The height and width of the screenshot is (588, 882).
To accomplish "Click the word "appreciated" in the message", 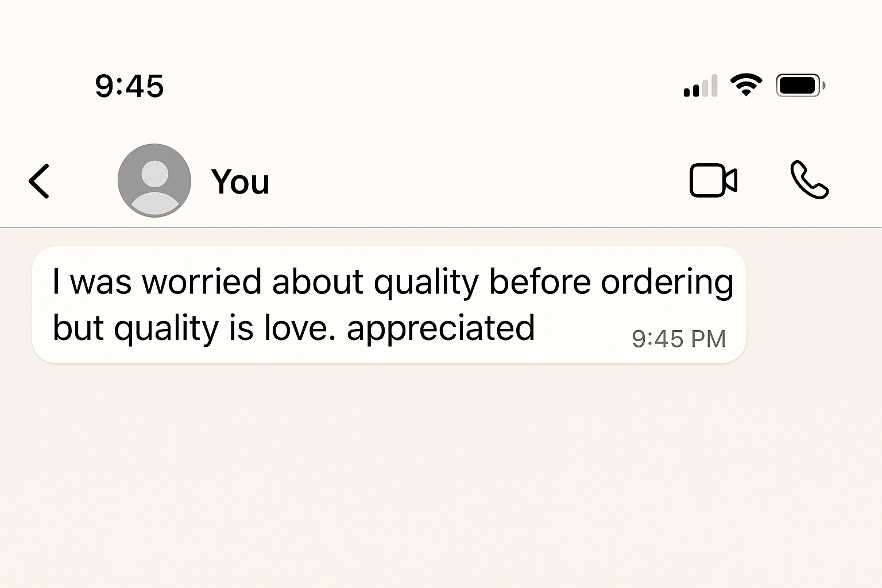I will 440,328.
